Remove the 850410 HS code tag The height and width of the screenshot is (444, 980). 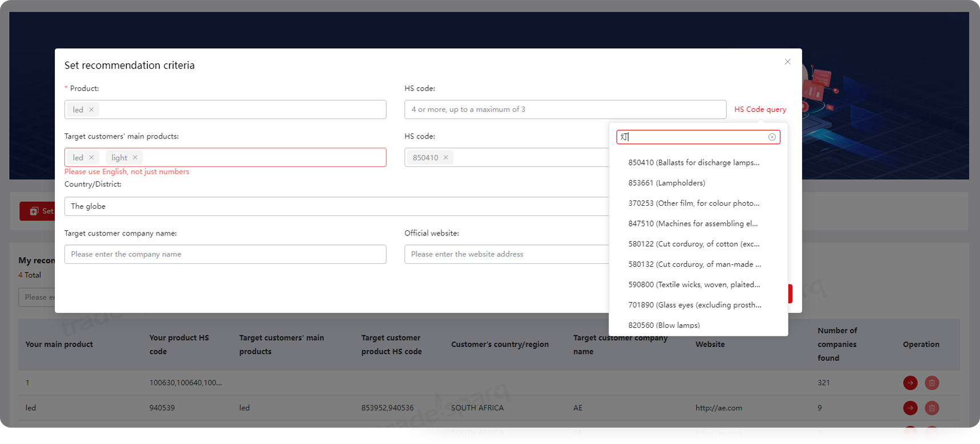[x=446, y=157]
